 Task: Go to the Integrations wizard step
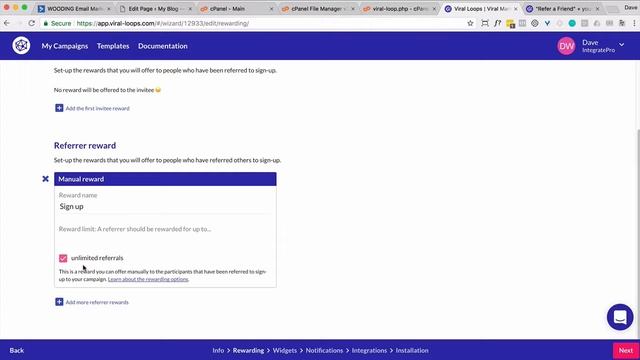[x=369, y=350]
